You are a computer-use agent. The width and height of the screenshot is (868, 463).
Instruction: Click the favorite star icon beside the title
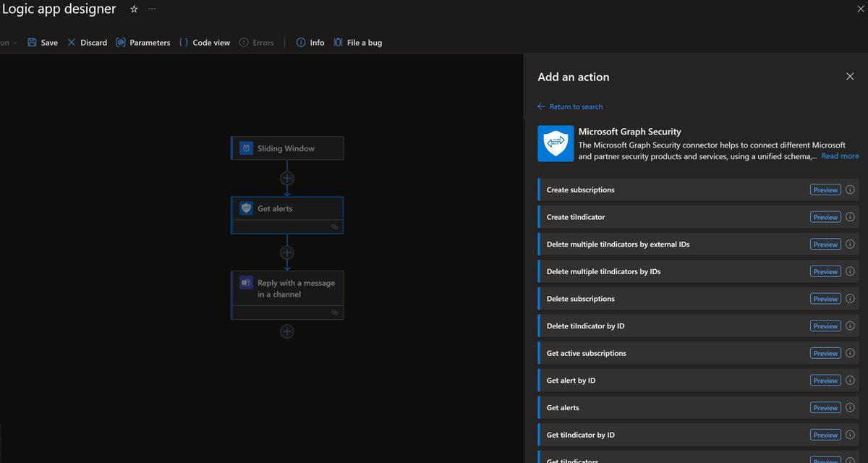134,9
